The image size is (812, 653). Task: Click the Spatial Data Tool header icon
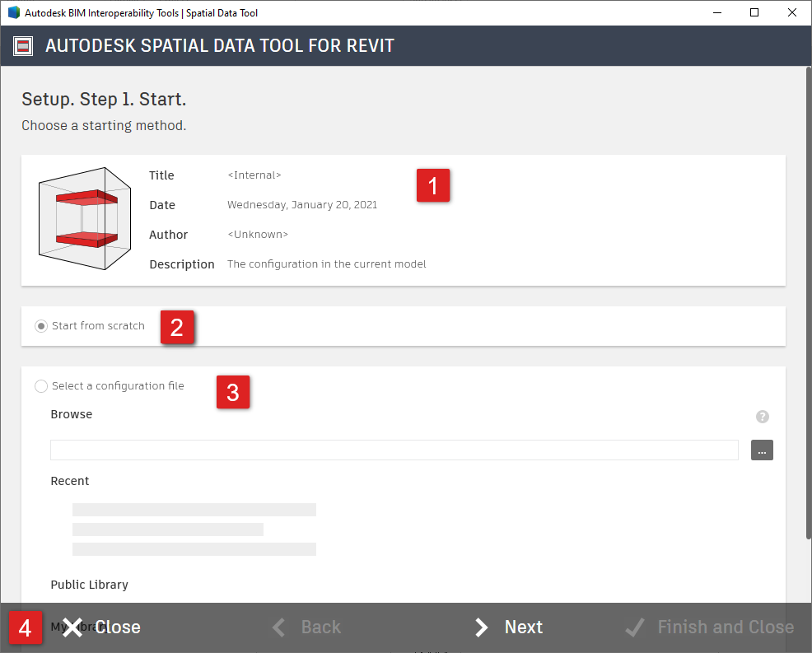22,46
